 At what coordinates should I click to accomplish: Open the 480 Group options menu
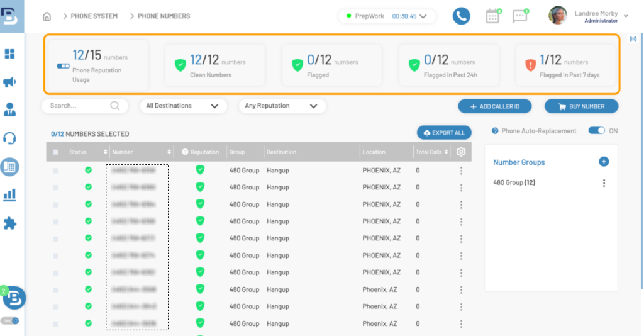pos(604,183)
